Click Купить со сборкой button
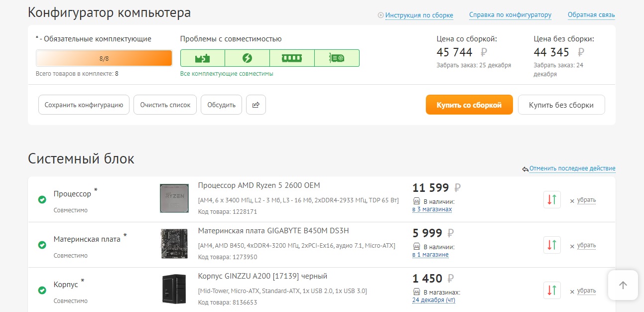This screenshot has width=644, height=312. (469, 105)
